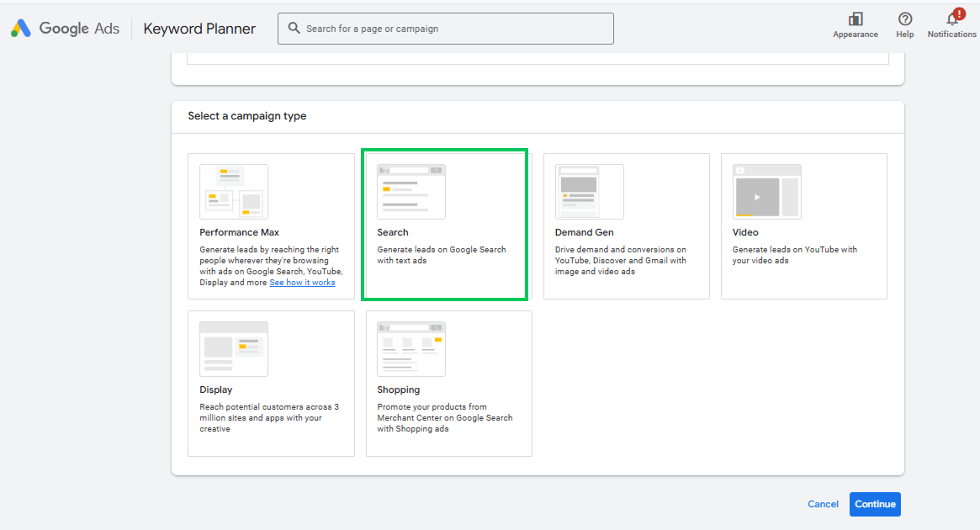This screenshot has width=980, height=530.
Task: Open the Notifications bell icon
Action: click(952, 19)
